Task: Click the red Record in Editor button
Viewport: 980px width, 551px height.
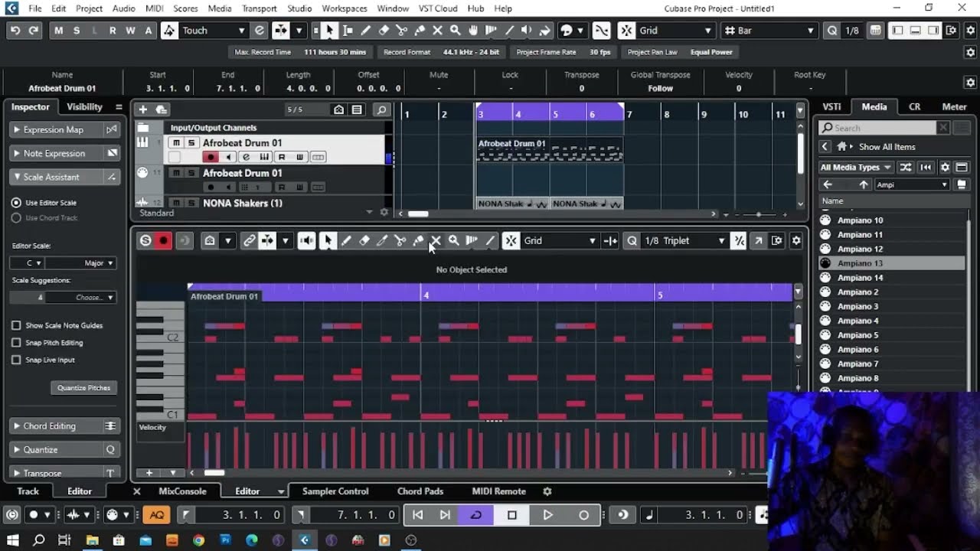Action: (x=163, y=240)
